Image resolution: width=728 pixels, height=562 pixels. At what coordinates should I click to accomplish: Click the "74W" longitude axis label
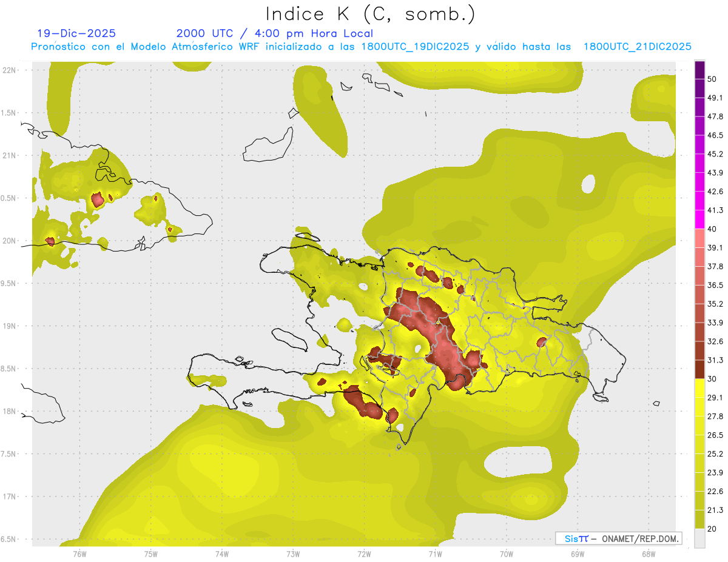222,554
